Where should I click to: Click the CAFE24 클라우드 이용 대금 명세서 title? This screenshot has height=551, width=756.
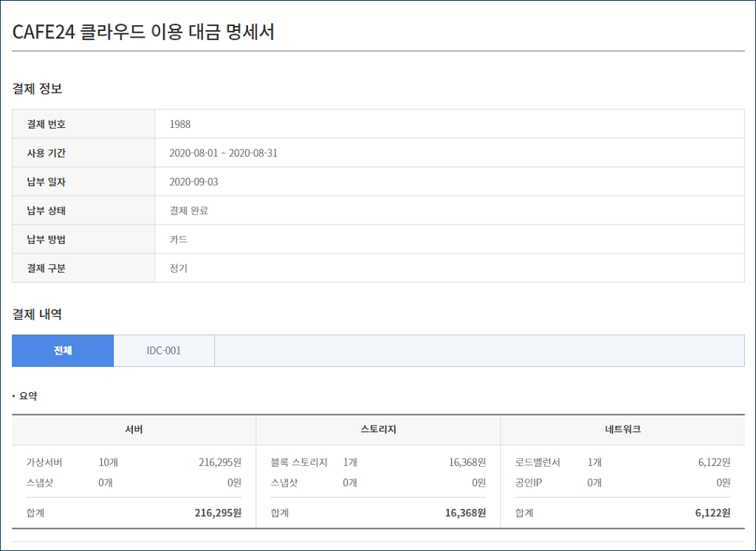pos(144,32)
